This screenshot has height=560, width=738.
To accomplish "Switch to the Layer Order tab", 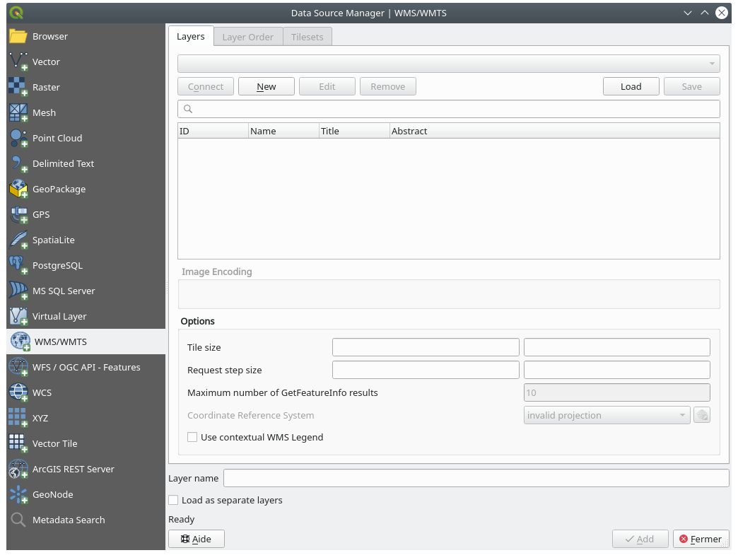I will 247,37.
